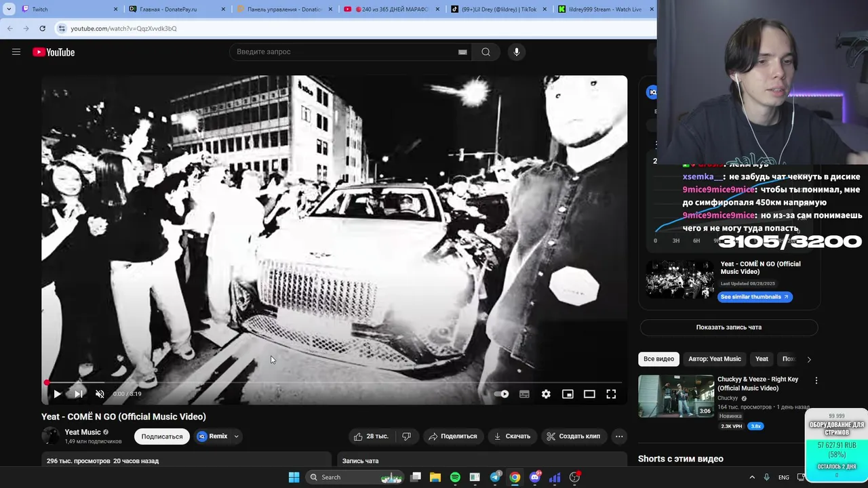
Task: Toggle the autoplay switch in player
Action: pos(501,394)
